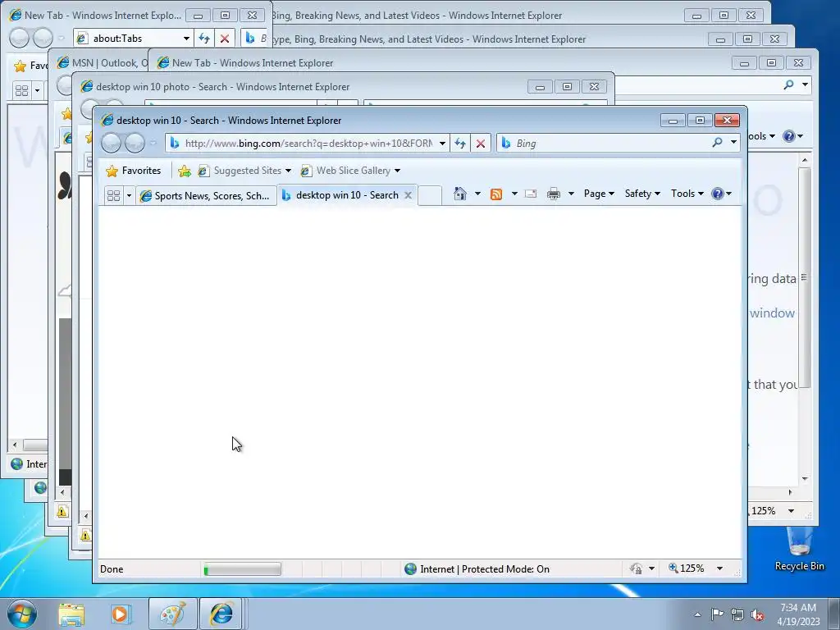Click the "Done" status bar text
Screen dimensions: 840x630
pyautogui.click(x=112, y=569)
